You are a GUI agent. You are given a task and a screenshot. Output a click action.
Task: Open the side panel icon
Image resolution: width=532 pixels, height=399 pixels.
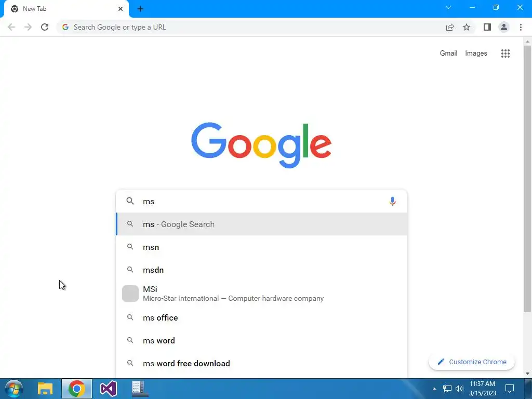pyautogui.click(x=487, y=27)
